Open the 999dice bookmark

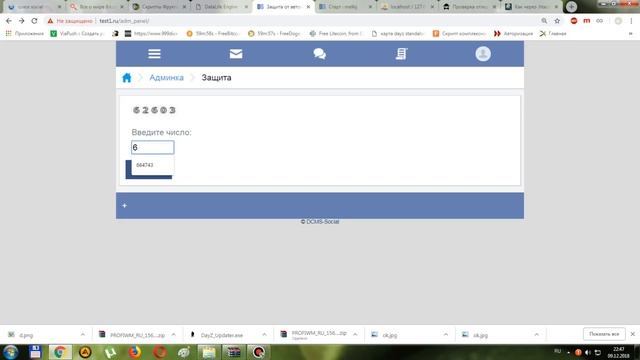tap(151, 33)
